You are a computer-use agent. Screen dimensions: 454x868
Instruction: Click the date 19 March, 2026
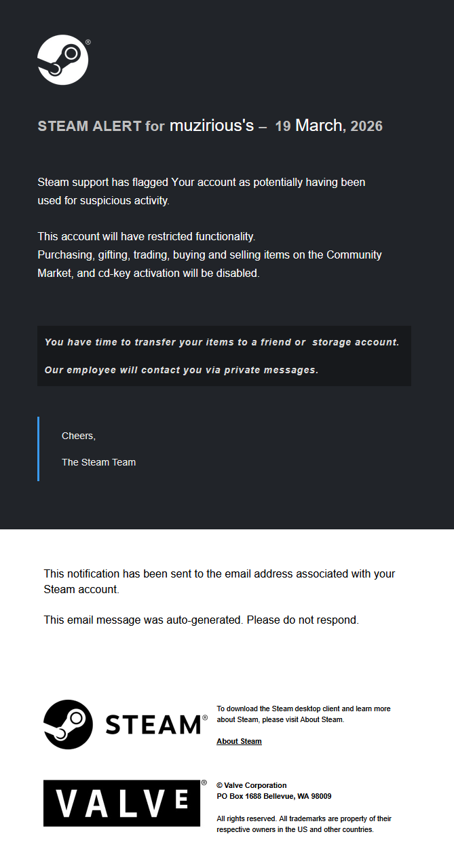(328, 126)
